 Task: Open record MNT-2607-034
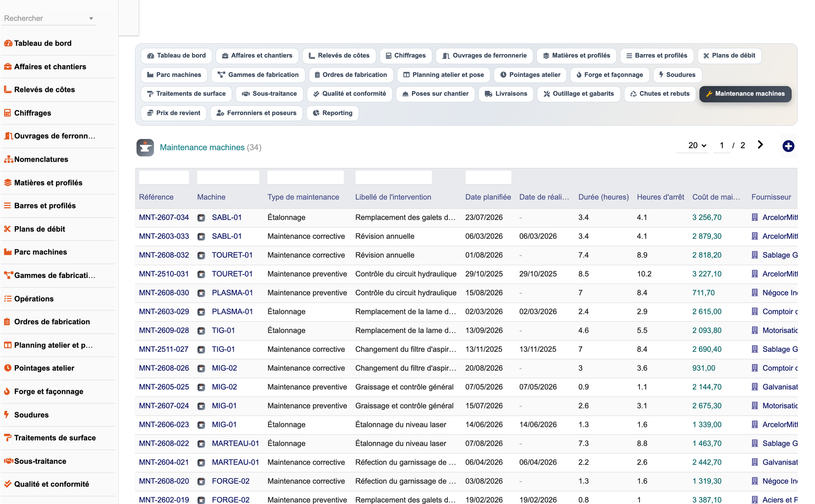[164, 218]
